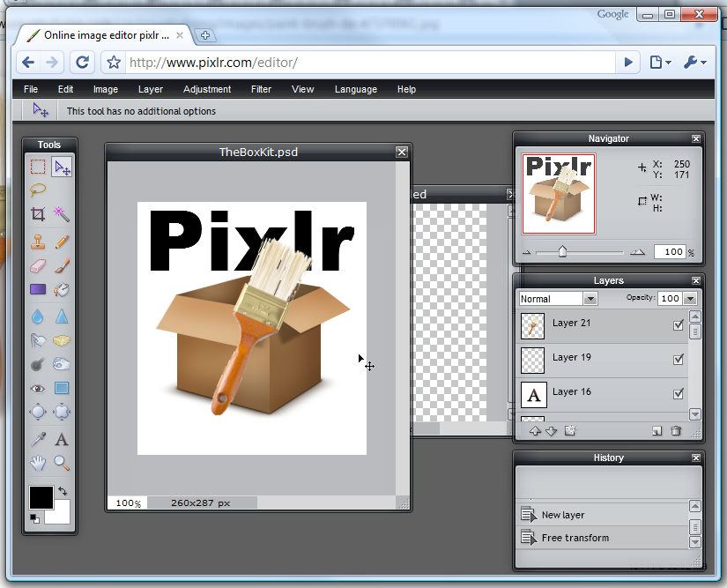This screenshot has width=727, height=588.
Task: Click the black foreground color swatch
Action: tap(41, 497)
